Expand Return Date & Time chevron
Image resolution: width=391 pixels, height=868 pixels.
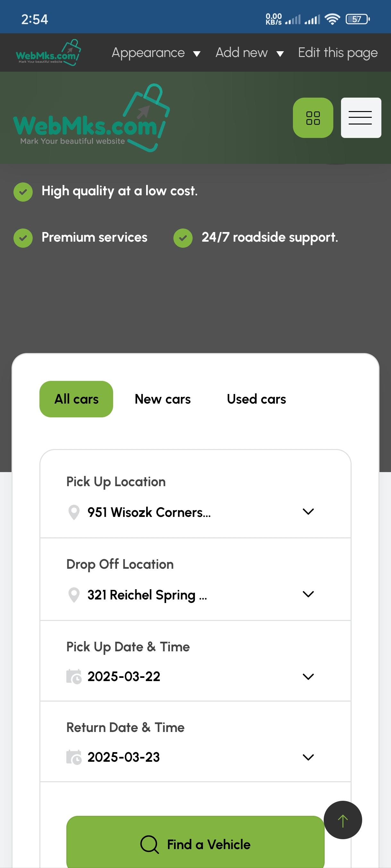tap(308, 757)
